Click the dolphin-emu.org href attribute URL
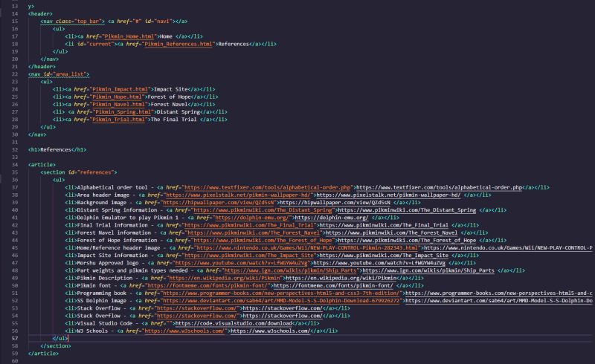This screenshot has width=595, height=364. [x=252, y=218]
